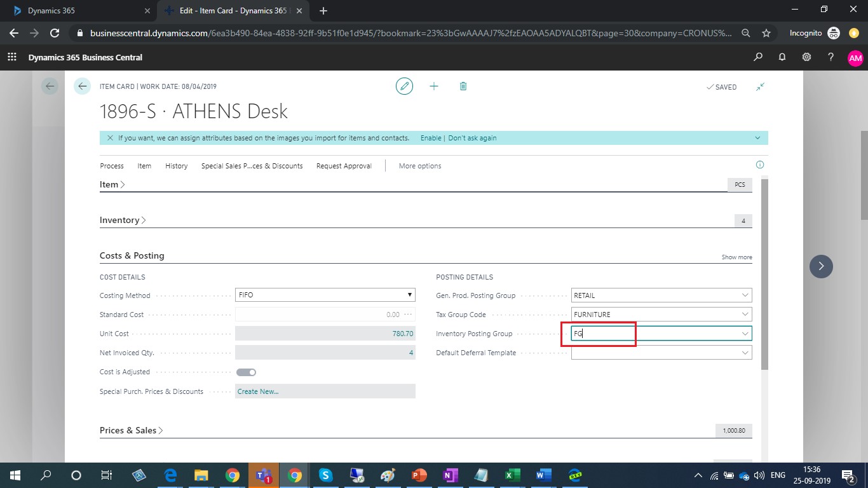Open the Item action menu

coord(144,166)
